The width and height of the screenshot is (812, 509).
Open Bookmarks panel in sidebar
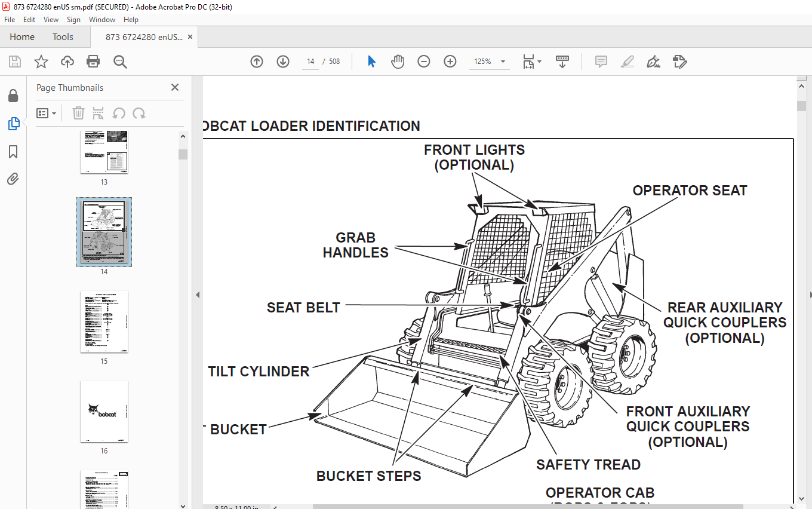[x=13, y=152]
